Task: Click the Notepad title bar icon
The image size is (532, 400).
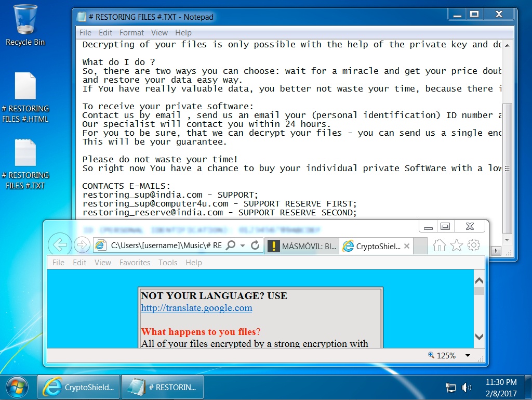Action: coord(82,17)
